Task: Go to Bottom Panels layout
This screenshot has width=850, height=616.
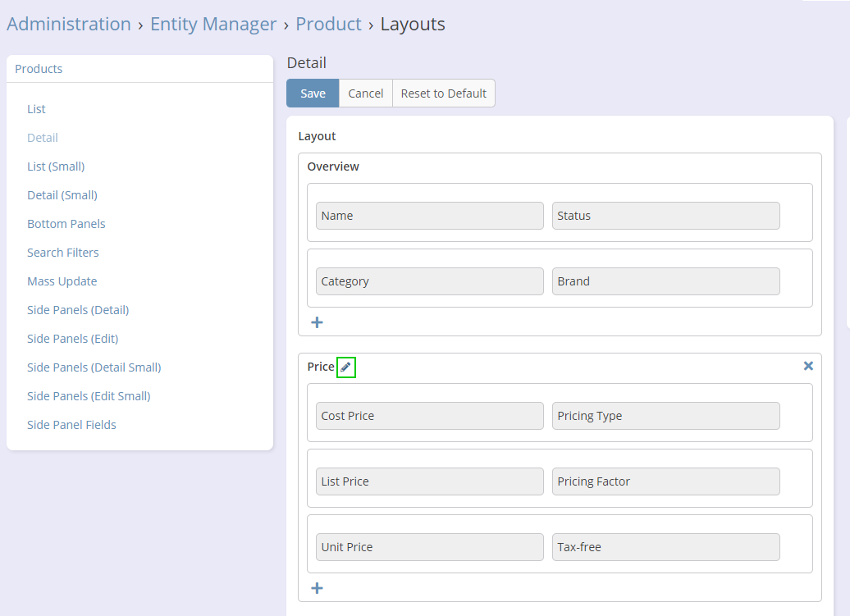Action: (66, 224)
